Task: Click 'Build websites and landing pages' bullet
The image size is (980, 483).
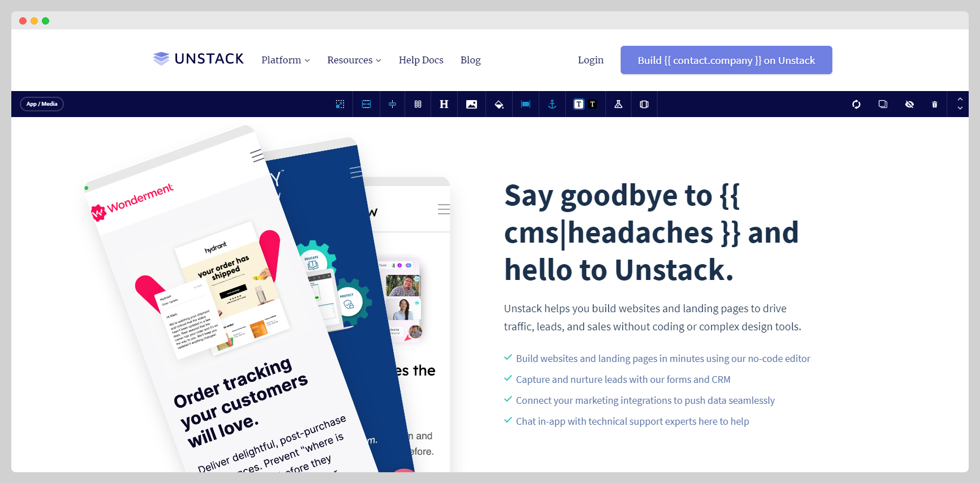Action: [x=663, y=359]
